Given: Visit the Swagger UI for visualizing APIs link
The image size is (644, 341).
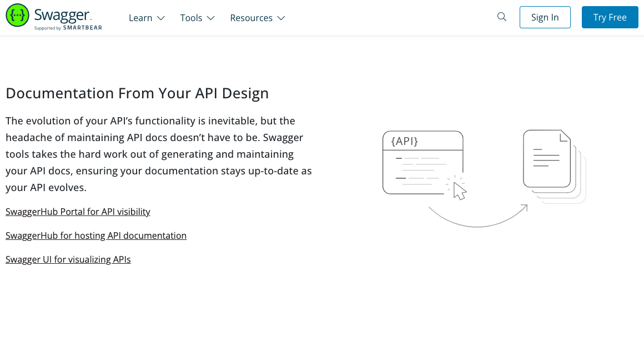Looking at the screenshot, I should [68, 259].
